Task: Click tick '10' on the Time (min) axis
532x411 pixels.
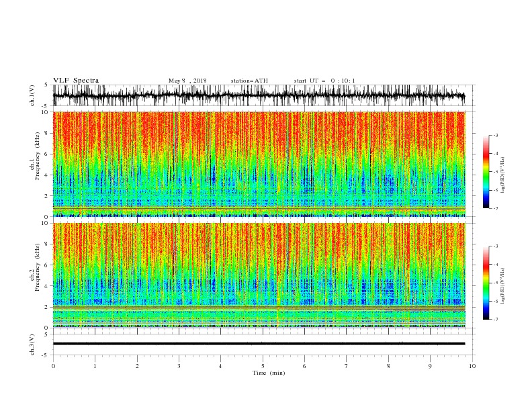Action: (x=472, y=366)
